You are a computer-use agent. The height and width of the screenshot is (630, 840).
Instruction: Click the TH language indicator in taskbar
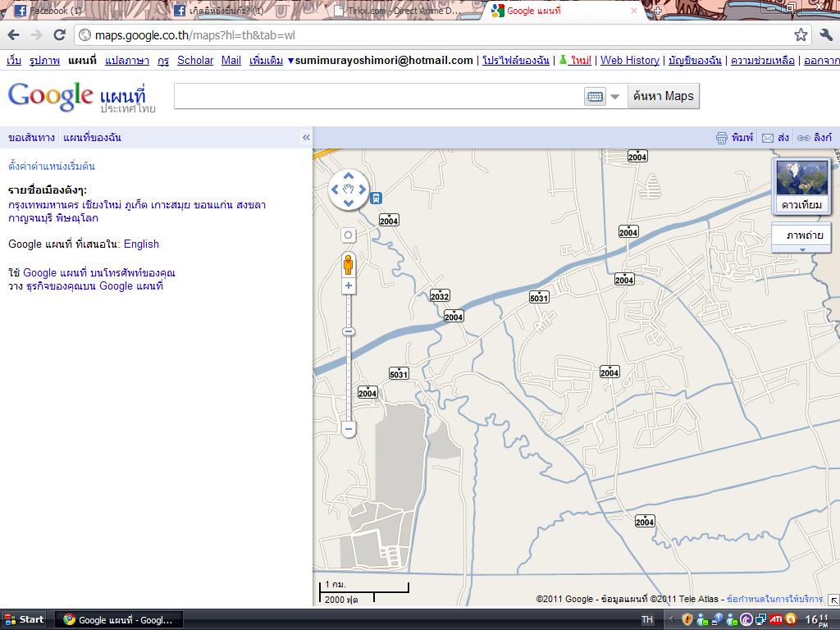647,620
